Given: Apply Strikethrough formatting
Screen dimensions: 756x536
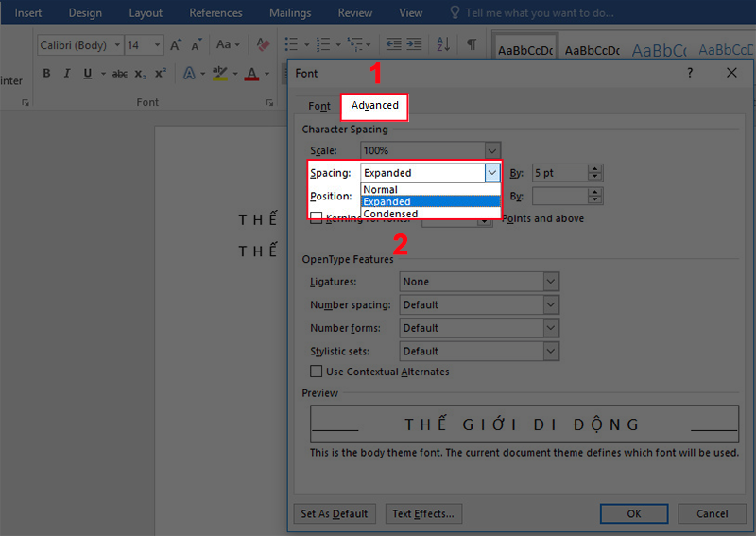Looking at the screenshot, I should point(120,74).
